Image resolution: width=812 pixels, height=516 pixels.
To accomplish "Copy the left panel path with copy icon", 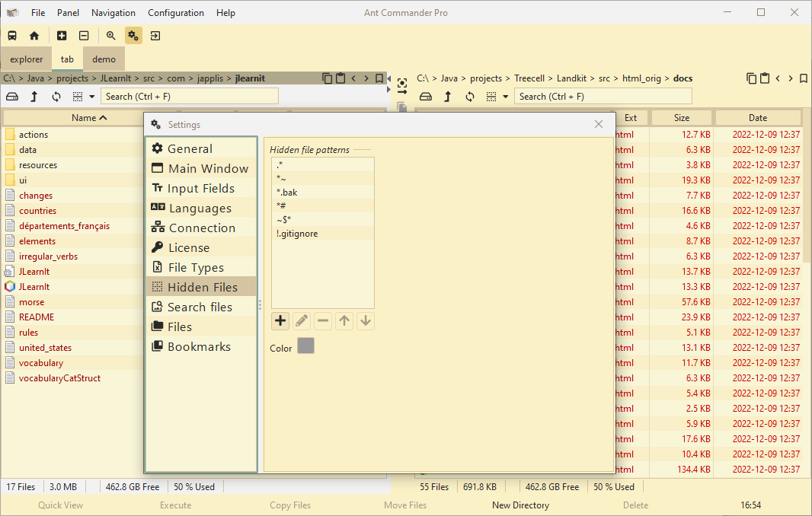I will tap(327, 78).
